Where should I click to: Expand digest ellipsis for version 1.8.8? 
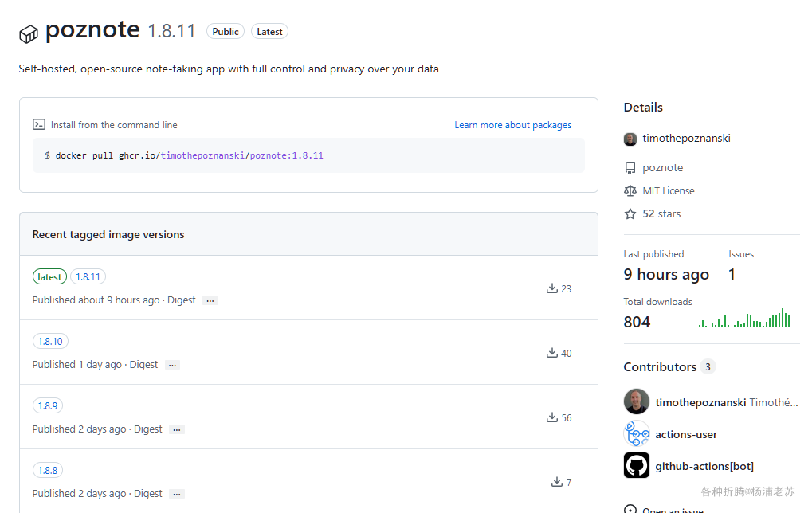tap(177, 494)
